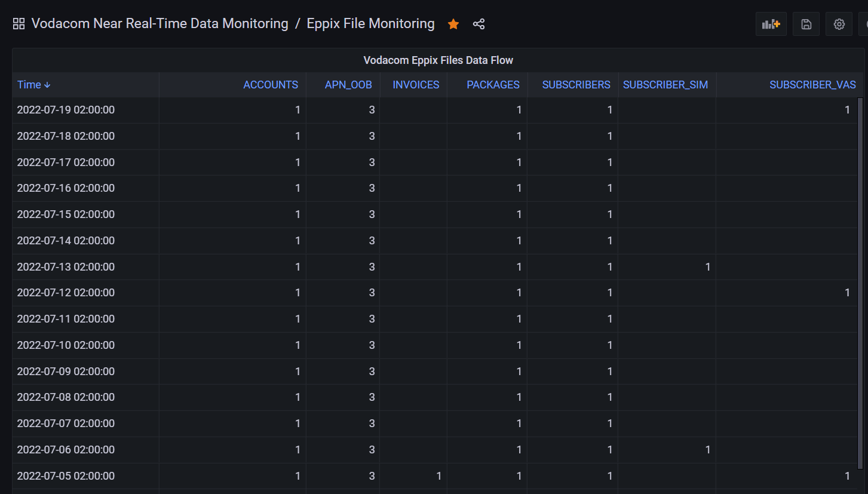
Task: Sort by the SUBSCRIBER_SIM column header
Action: click(x=665, y=85)
